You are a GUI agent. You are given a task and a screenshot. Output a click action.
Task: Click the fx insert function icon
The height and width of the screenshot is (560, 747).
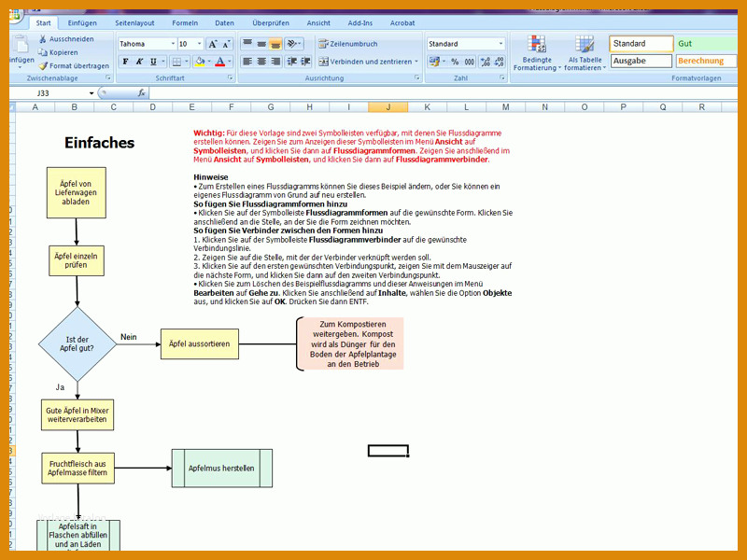point(142,93)
